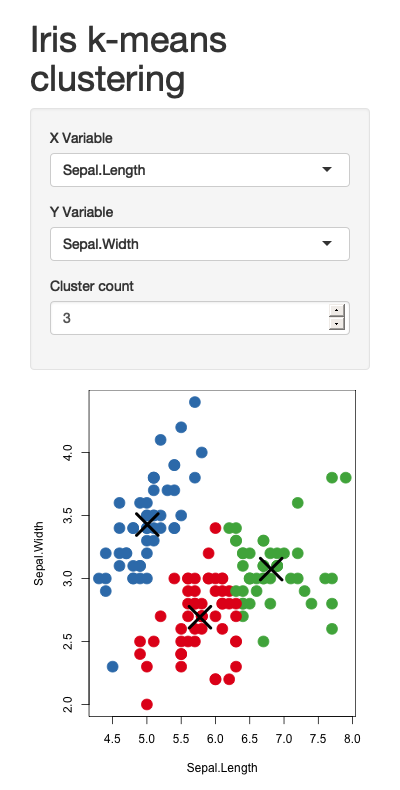This screenshot has width=400, height=790.
Task: Click the topmost blue data point
Action: [x=195, y=402]
